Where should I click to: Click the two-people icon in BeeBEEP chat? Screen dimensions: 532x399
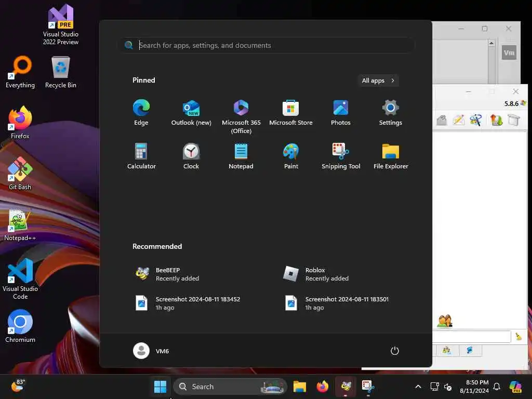pyautogui.click(x=445, y=321)
